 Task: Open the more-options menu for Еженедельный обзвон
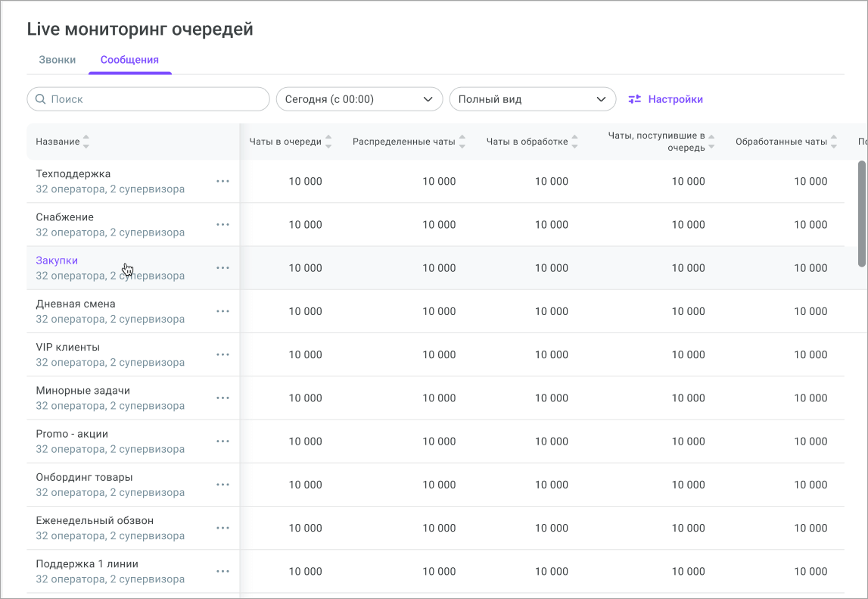pos(222,528)
